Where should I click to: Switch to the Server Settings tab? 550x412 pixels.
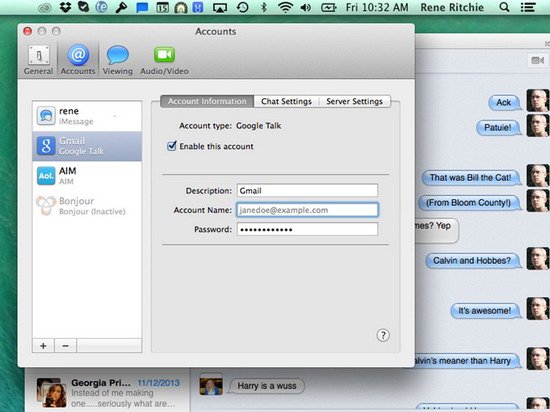click(354, 101)
